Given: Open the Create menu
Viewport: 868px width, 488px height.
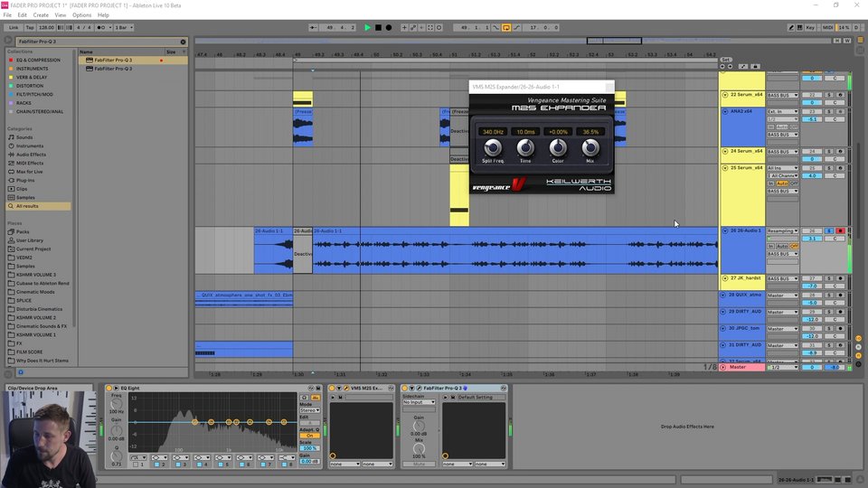Looking at the screenshot, I should [x=41, y=15].
